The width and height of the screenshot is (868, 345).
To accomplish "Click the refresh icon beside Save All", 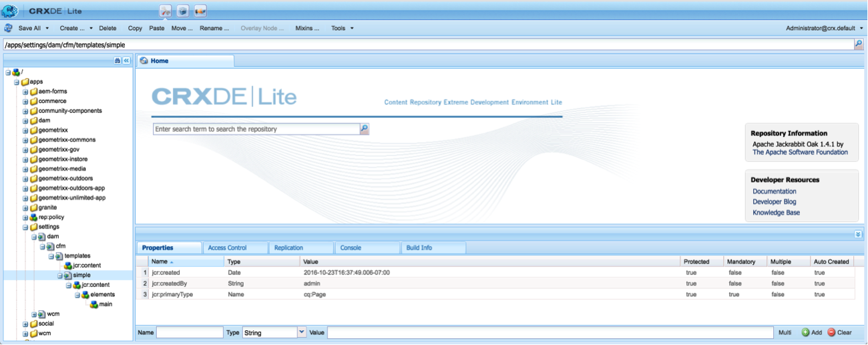I will [9, 28].
